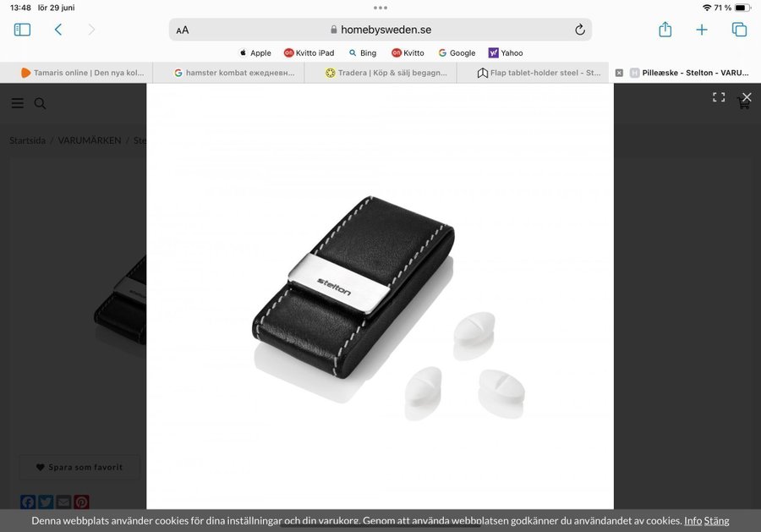
Task: Open the Google bookmark in favorites bar
Action: 457,52
